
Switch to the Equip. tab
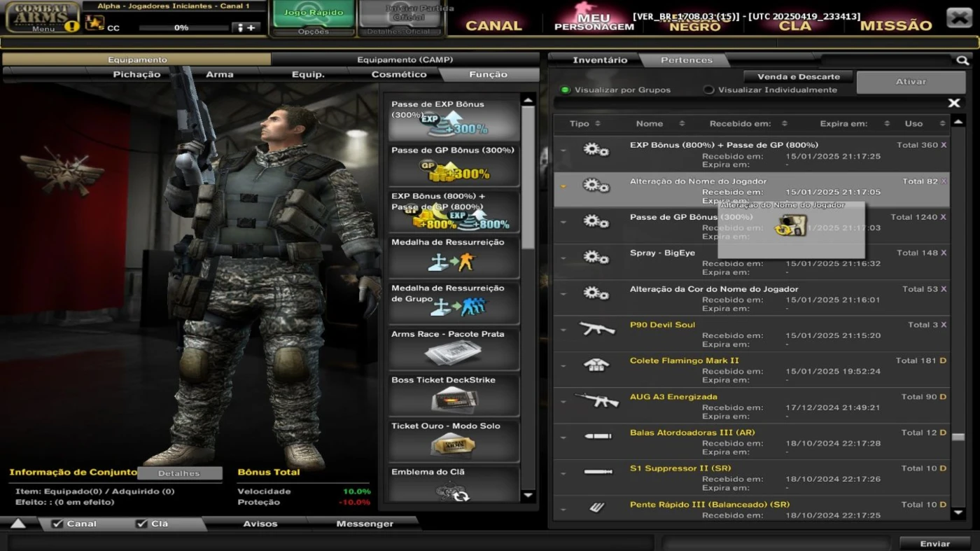[308, 74]
